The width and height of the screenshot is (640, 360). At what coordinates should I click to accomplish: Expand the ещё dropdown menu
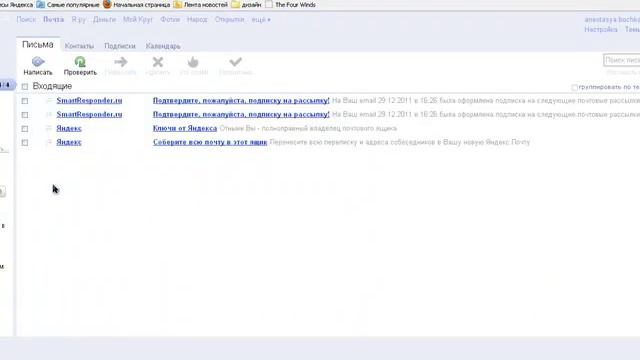point(261,20)
